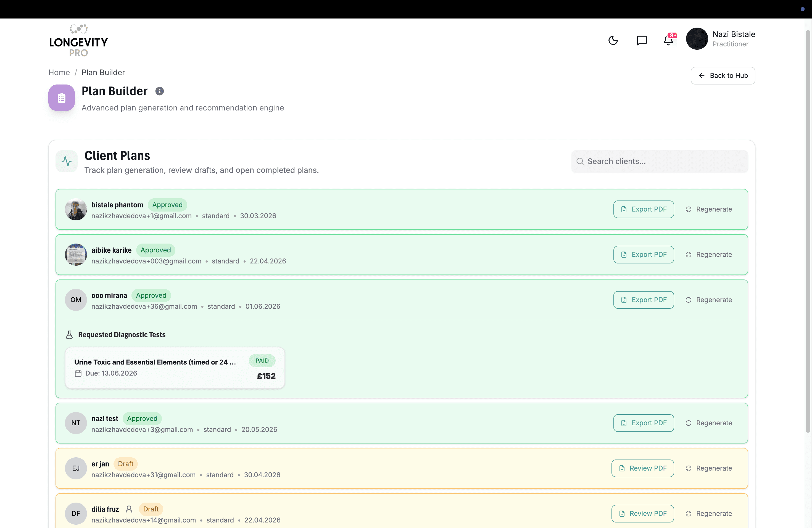Click Approved badge for aibike karike
The height and width of the screenshot is (528, 812).
pyautogui.click(x=155, y=250)
